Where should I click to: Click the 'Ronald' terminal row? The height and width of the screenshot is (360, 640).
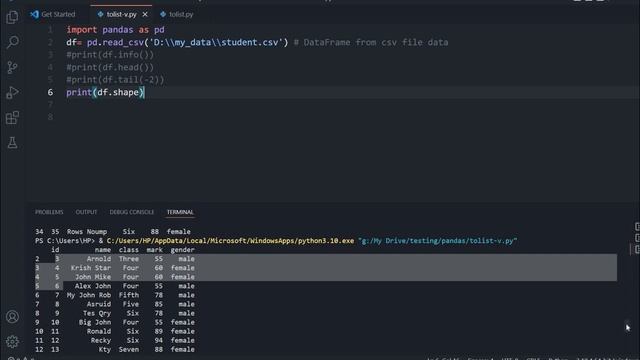coord(115,331)
